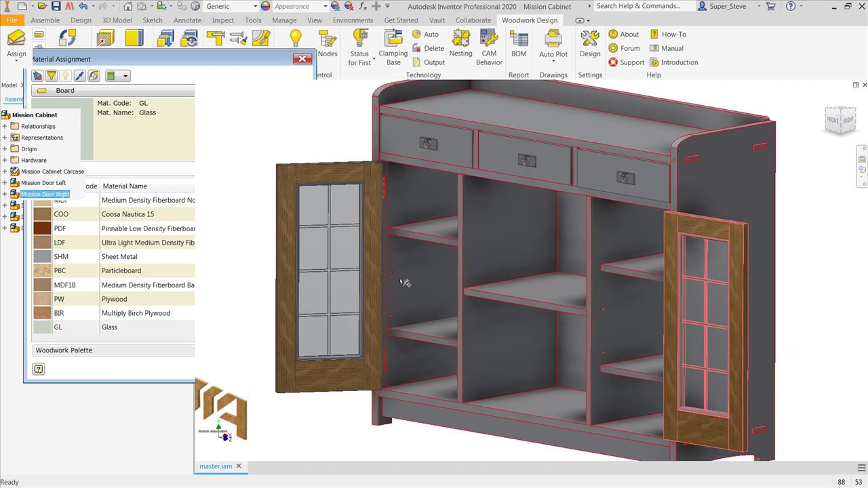Image resolution: width=868 pixels, height=488 pixels.
Task: Select Mission Door Right in tree
Action: (x=45, y=194)
